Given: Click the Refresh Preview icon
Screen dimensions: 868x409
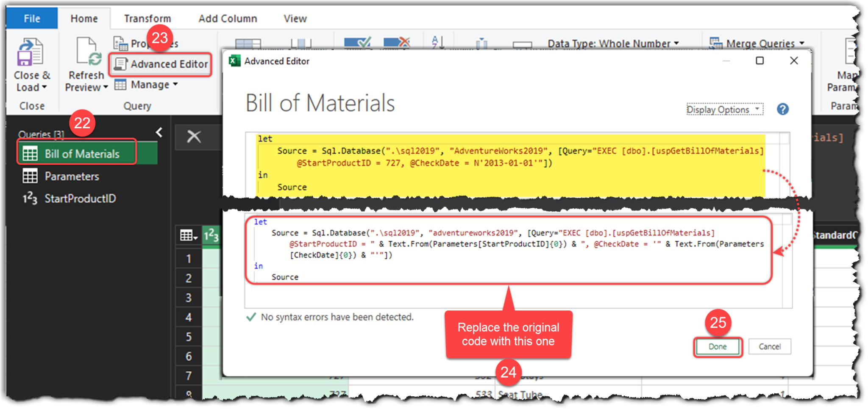Looking at the screenshot, I should [x=89, y=52].
